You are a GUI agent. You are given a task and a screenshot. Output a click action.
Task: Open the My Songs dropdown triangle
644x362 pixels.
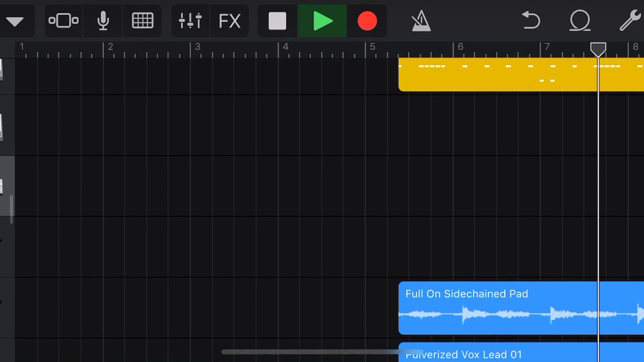coord(15,22)
